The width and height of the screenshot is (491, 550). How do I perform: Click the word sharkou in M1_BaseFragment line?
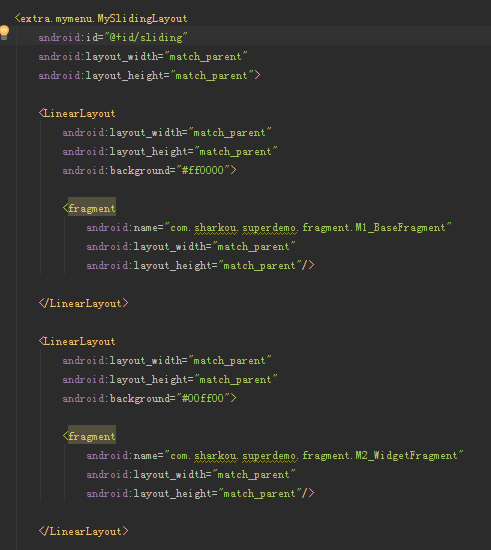click(x=215, y=228)
